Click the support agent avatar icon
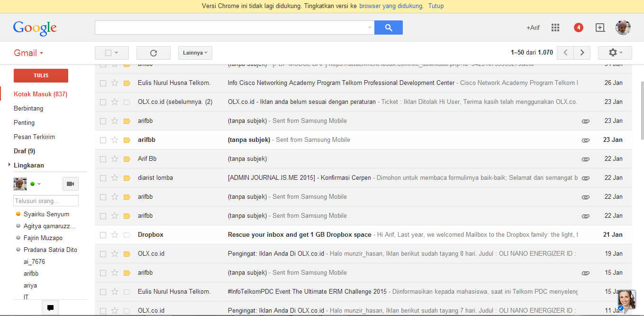Viewport: 644px width, 316px height. [626, 300]
